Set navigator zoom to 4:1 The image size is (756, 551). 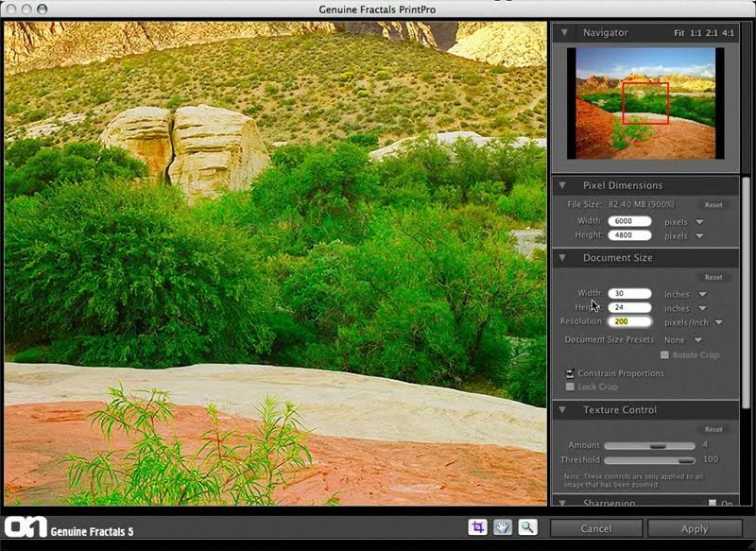click(x=728, y=33)
